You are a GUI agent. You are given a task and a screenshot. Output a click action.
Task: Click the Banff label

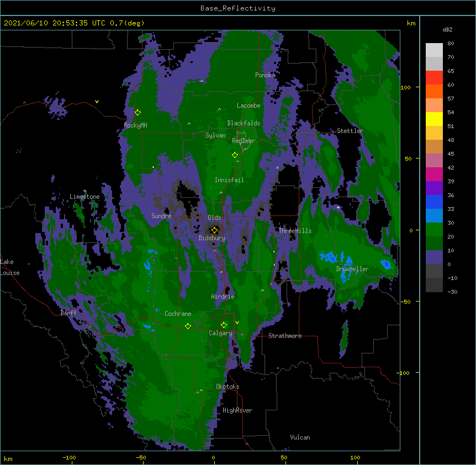[68, 313]
